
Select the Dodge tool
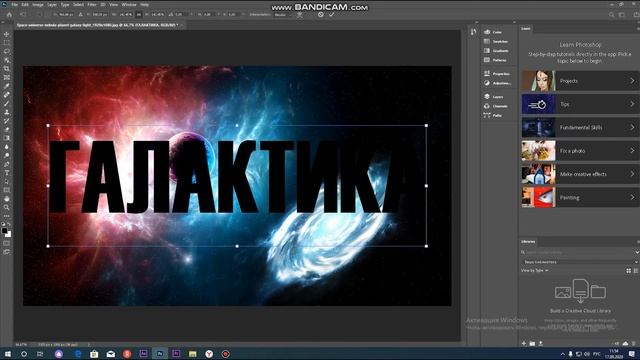pos(7,156)
